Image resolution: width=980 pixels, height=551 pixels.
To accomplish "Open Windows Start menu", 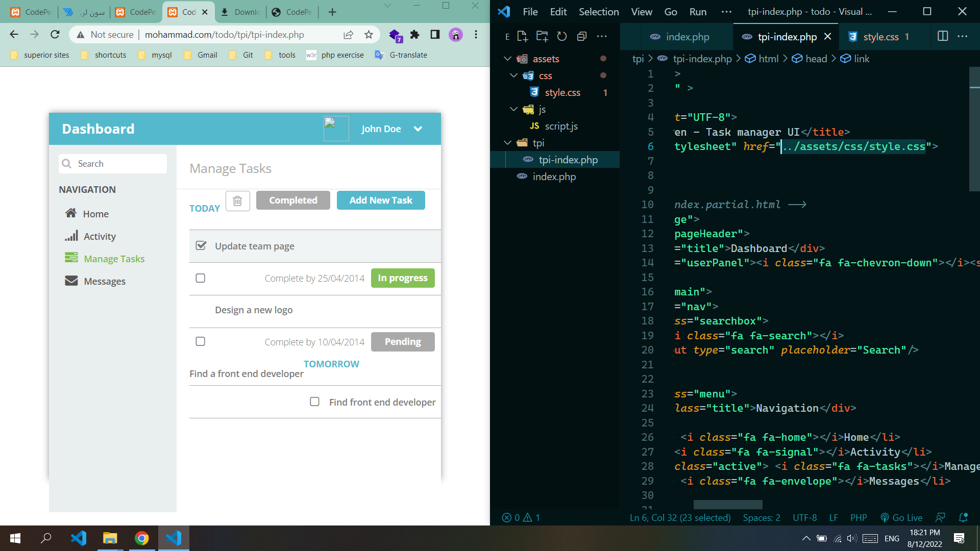I will point(15,538).
